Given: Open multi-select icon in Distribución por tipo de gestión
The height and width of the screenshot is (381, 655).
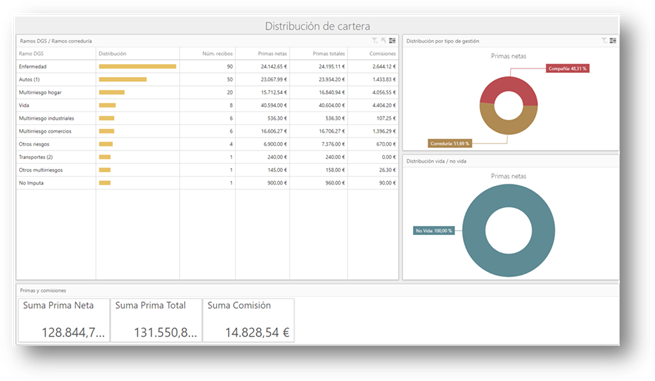Looking at the screenshot, I should click(x=613, y=41).
